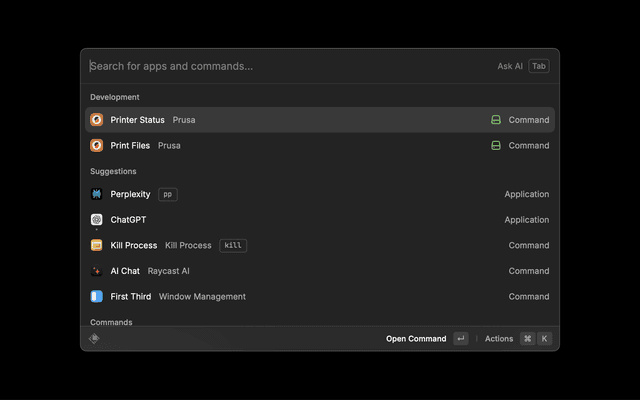Click the First Third window management icon
Screen dimensions: 640x400
[x=97, y=296]
